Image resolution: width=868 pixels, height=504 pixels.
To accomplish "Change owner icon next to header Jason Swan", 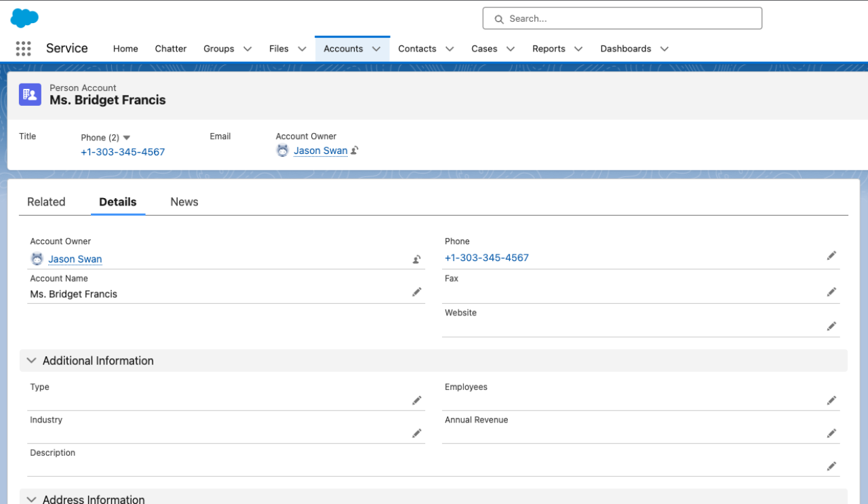I will [x=355, y=151].
